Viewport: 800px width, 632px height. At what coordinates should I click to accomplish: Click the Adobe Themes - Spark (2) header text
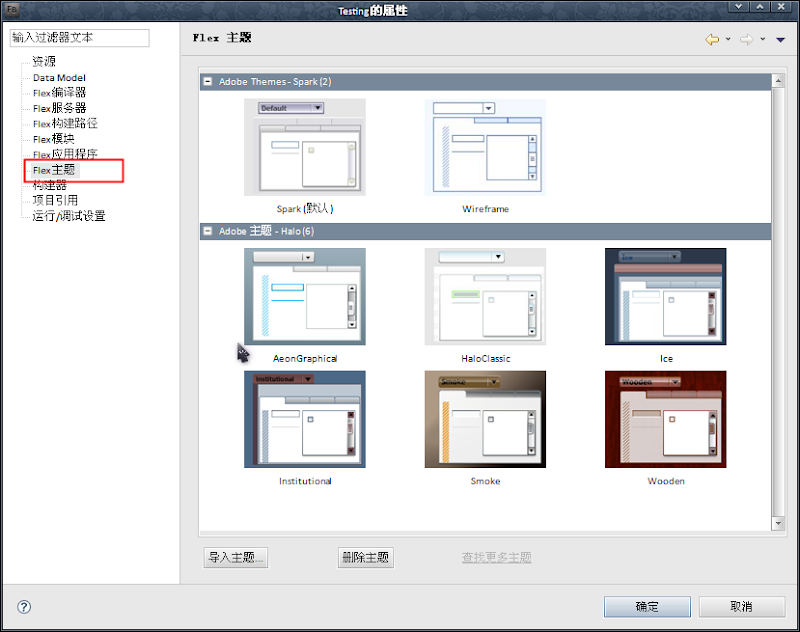click(x=275, y=82)
